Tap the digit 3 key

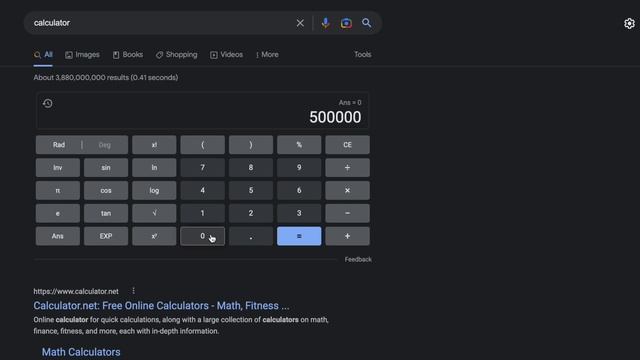[x=299, y=213]
